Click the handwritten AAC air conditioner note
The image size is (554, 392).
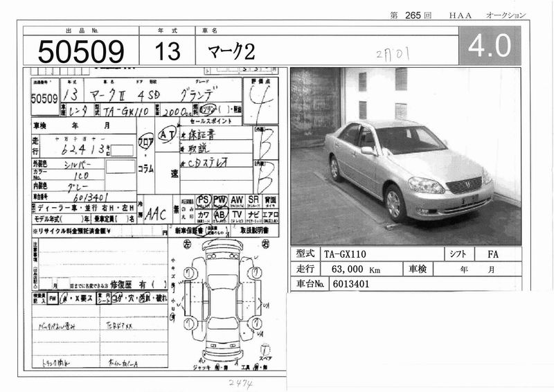click(155, 214)
